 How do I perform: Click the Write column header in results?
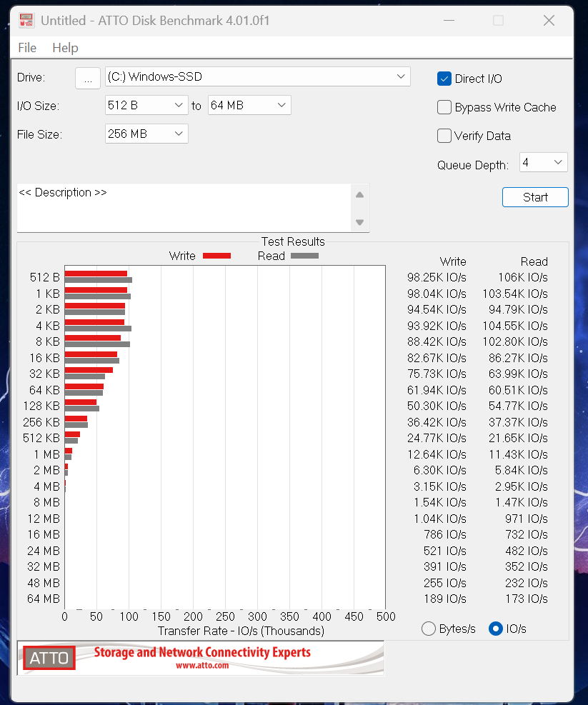click(453, 261)
